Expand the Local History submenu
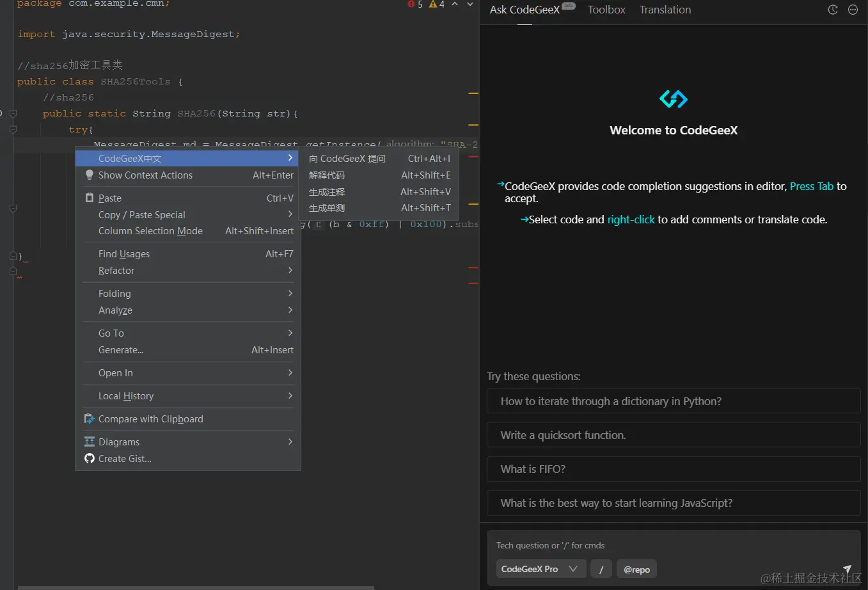The image size is (868, 590). tap(188, 395)
